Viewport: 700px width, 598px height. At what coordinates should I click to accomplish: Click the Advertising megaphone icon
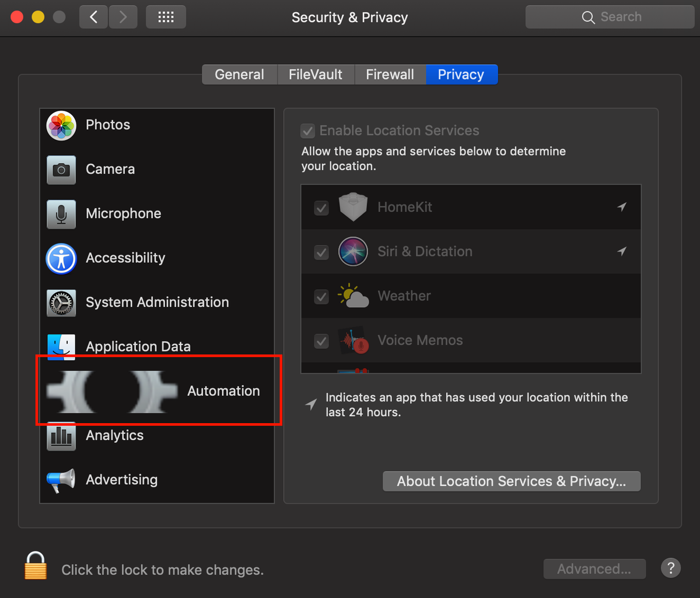61,480
